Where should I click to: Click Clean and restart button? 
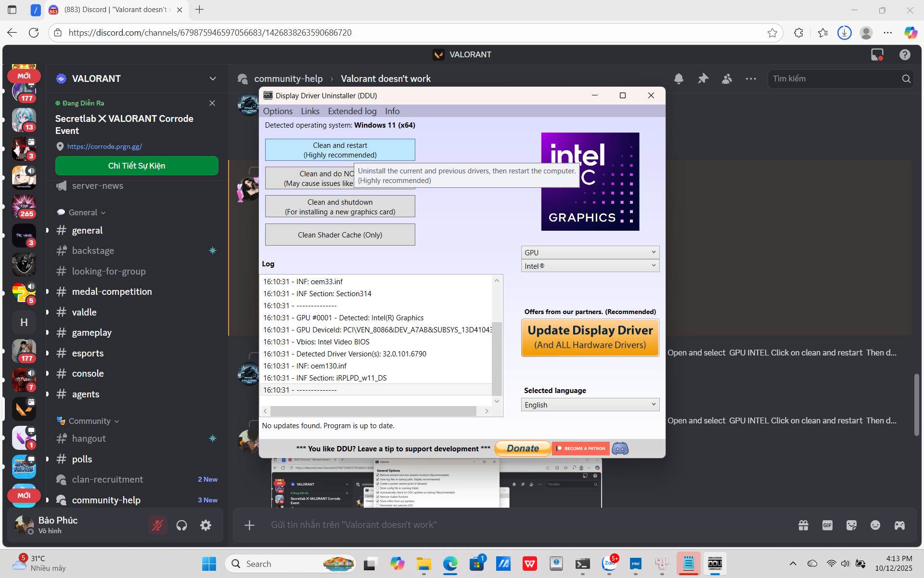[340, 150]
